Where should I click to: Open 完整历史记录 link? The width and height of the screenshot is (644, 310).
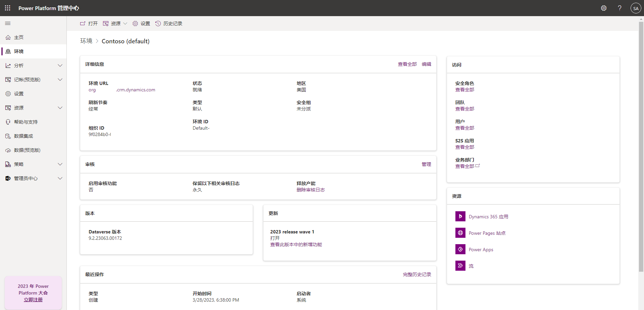(x=417, y=274)
